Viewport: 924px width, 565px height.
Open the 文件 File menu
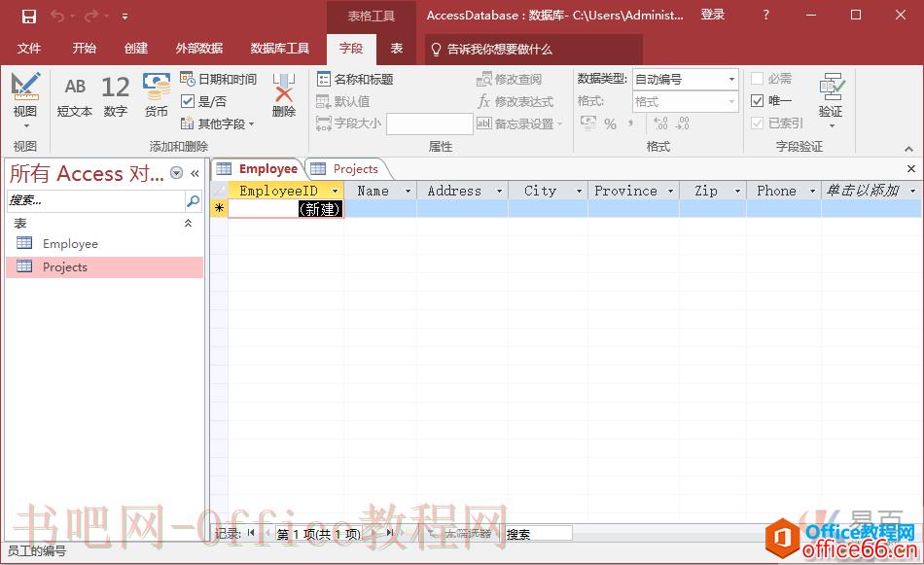29,49
